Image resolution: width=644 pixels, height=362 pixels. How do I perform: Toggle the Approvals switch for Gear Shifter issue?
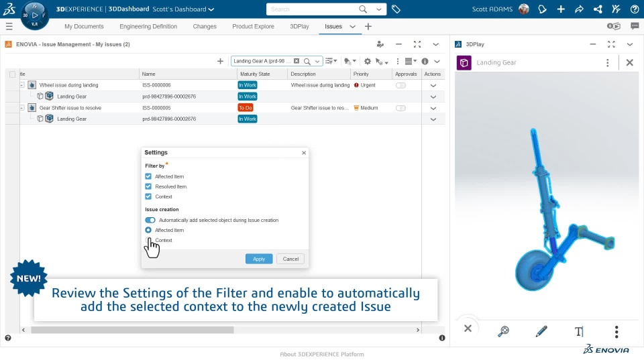pos(401,108)
